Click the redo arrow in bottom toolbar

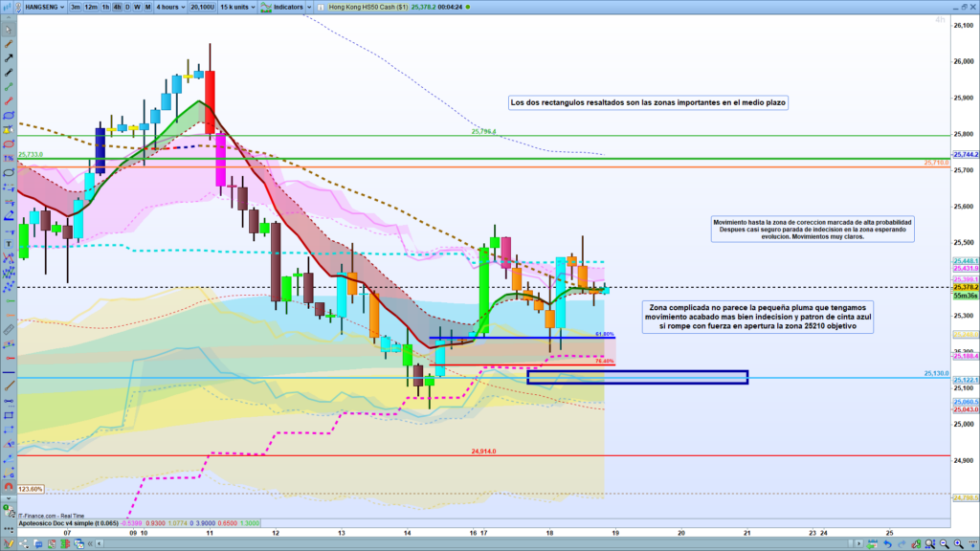coord(902,544)
